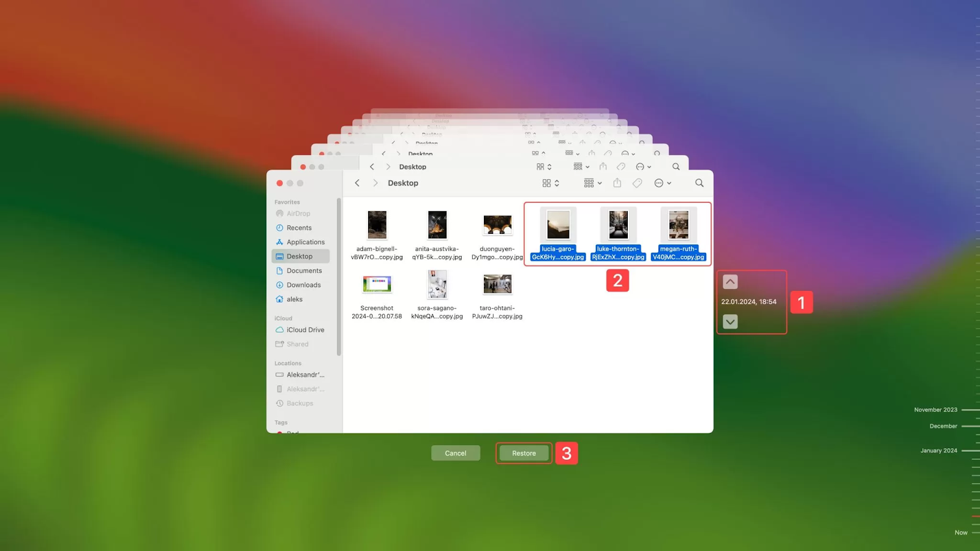Go to earlier backup with up arrow
Image resolution: width=980 pixels, height=551 pixels.
[730, 282]
